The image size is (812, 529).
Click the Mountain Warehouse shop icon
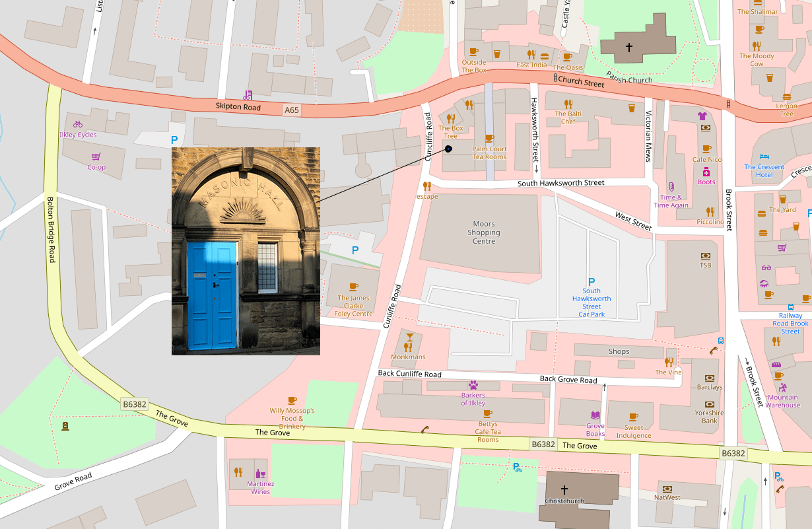click(x=782, y=387)
